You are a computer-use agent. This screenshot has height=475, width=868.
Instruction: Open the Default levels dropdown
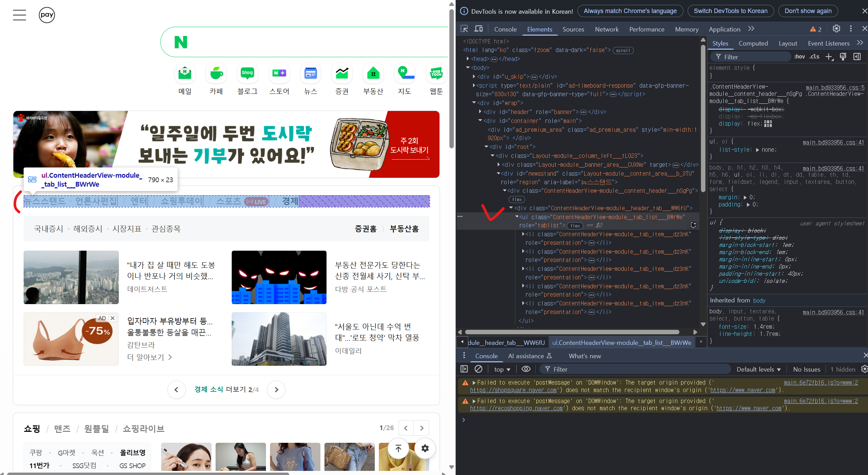758,369
